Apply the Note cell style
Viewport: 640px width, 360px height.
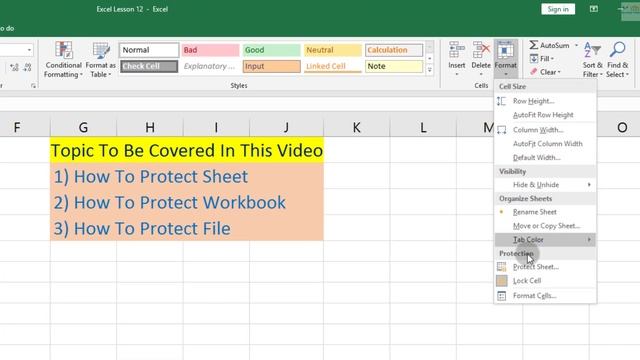coord(394,67)
